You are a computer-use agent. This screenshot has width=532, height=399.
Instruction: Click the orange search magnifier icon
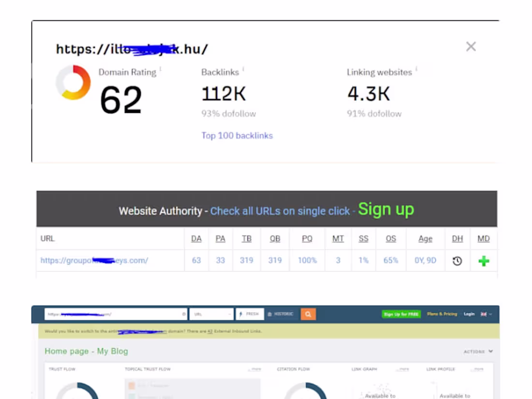pyautogui.click(x=308, y=314)
